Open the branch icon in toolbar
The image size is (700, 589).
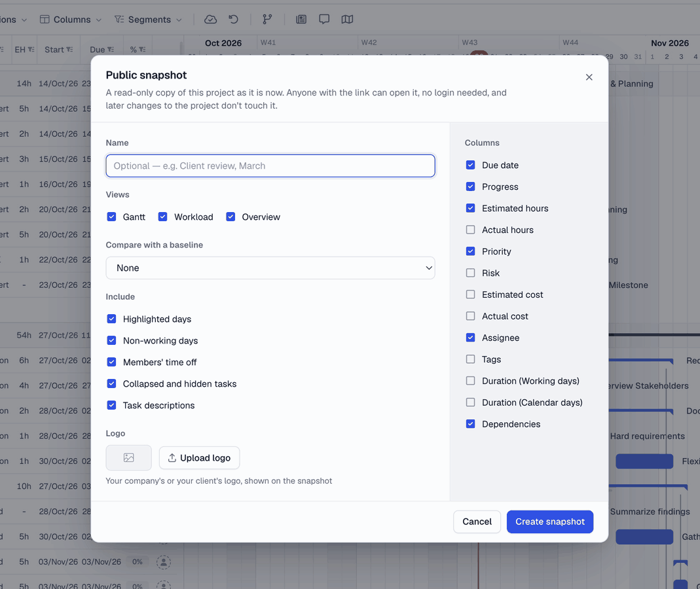click(x=267, y=19)
